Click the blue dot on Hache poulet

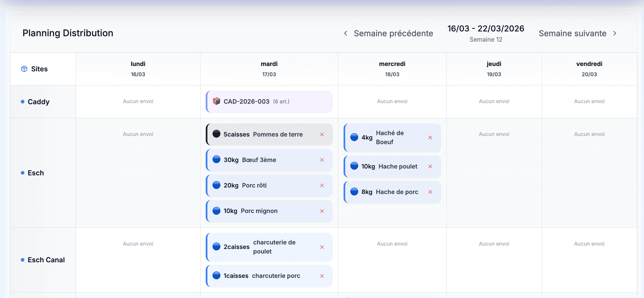[354, 166]
